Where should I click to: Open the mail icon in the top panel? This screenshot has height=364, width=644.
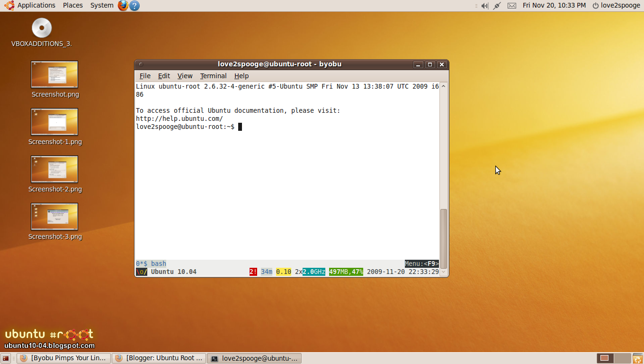click(511, 5)
